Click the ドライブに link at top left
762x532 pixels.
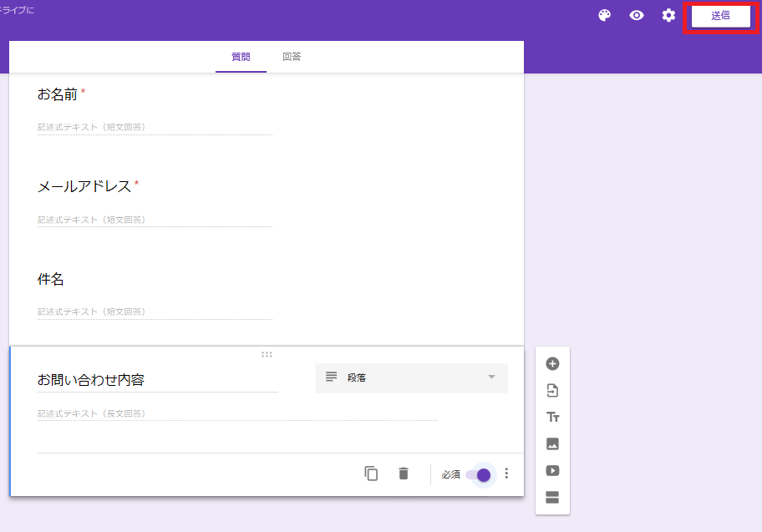click(x=18, y=10)
